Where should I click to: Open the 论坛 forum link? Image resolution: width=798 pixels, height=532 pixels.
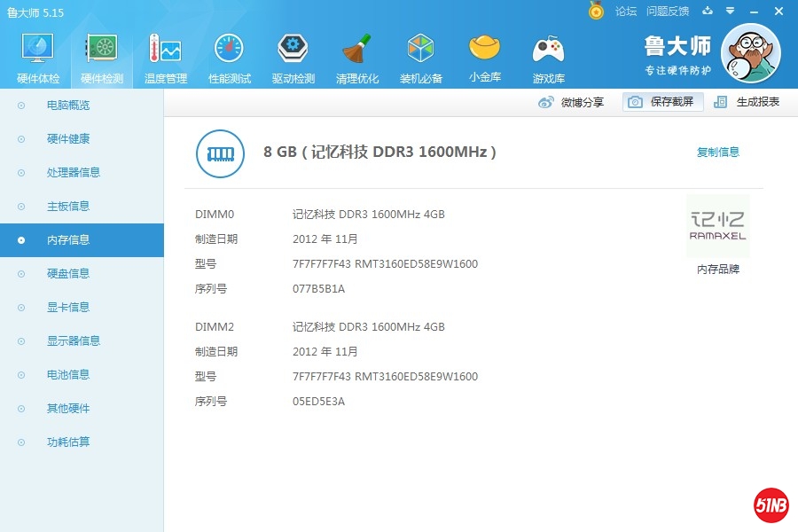click(x=626, y=12)
